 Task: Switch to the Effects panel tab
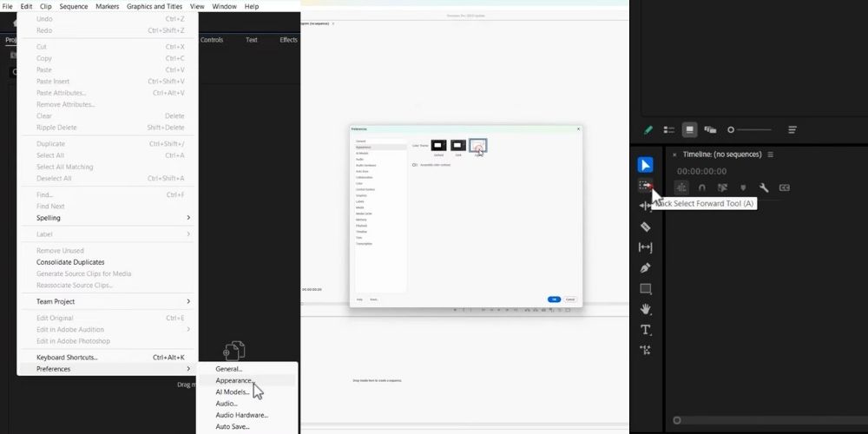[288, 40]
